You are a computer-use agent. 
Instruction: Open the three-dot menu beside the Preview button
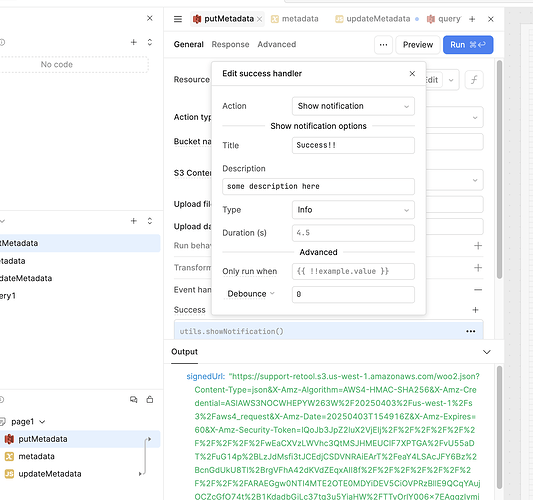(x=383, y=45)
